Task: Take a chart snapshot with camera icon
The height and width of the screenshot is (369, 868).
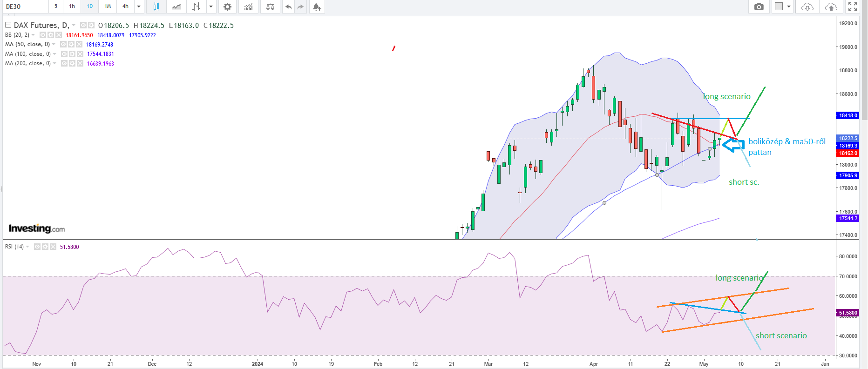Action: pyautogui.click(x=759, y=7)
